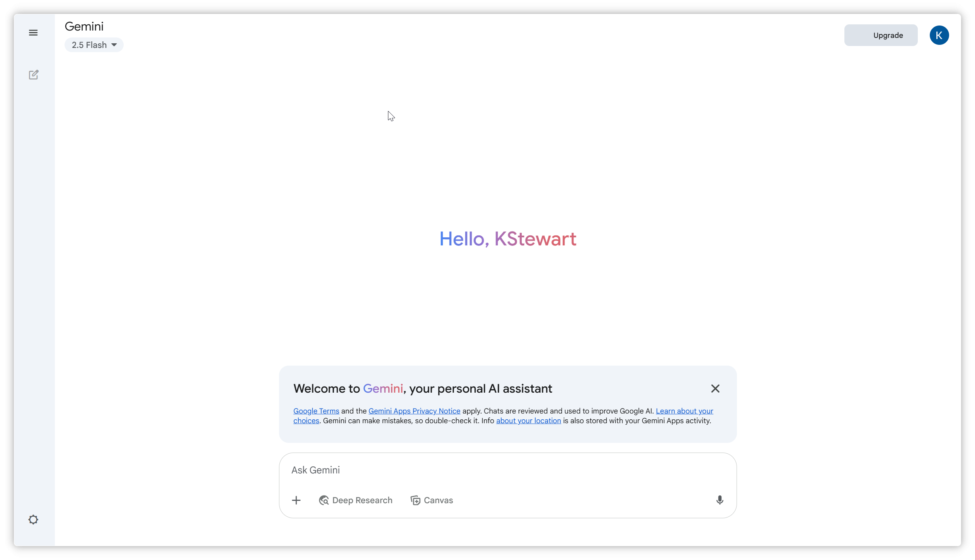Start a new chat via pencil icon

coord(34,75)
